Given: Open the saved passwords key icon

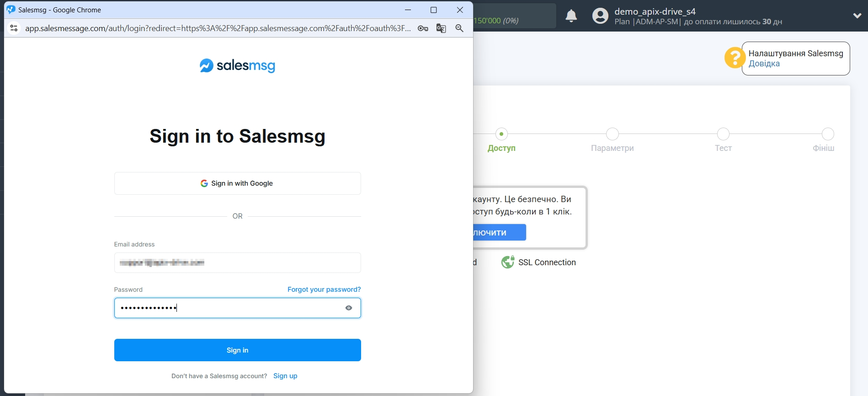Looking at the screenshot, I should (423, 28).
